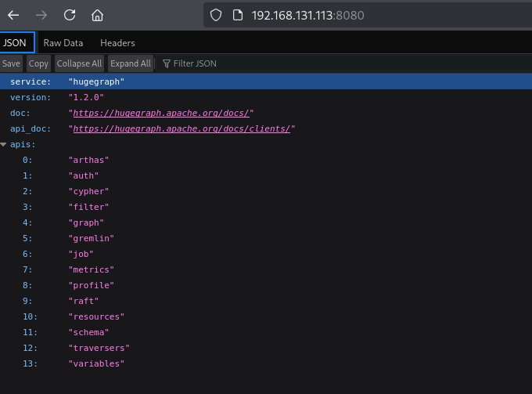Click the funnel icon in Filter JSON
This screenshot has width=532, height=394.
(166, 63)
